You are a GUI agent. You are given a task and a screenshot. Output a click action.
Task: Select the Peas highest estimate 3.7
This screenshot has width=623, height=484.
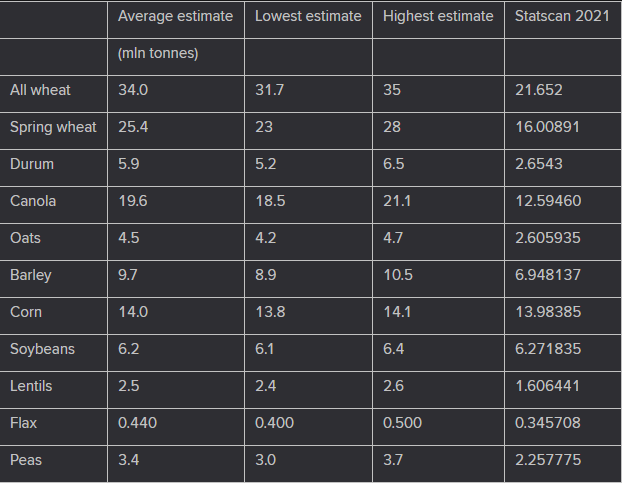(393, 460)
